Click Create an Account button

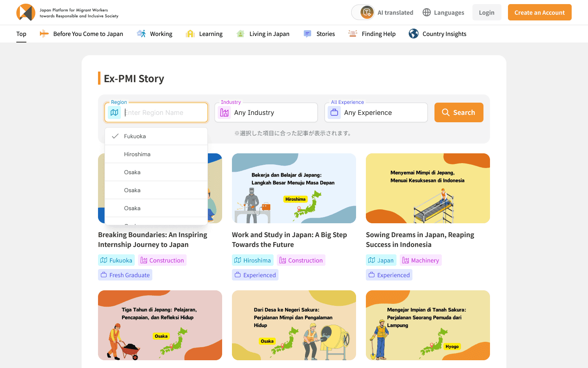pos(539,12)
